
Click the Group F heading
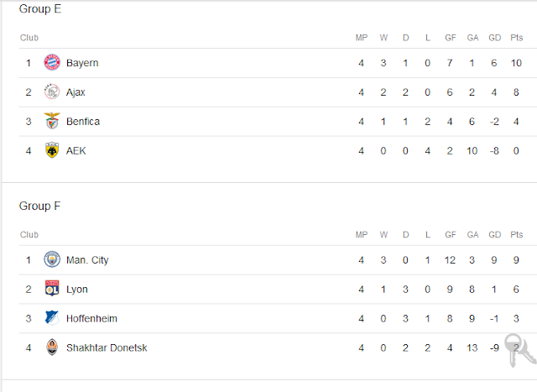[39, 206]
